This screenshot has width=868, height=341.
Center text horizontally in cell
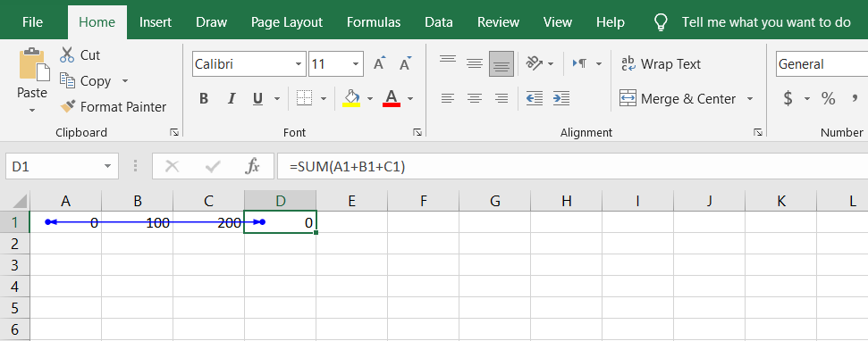point(475,98)
